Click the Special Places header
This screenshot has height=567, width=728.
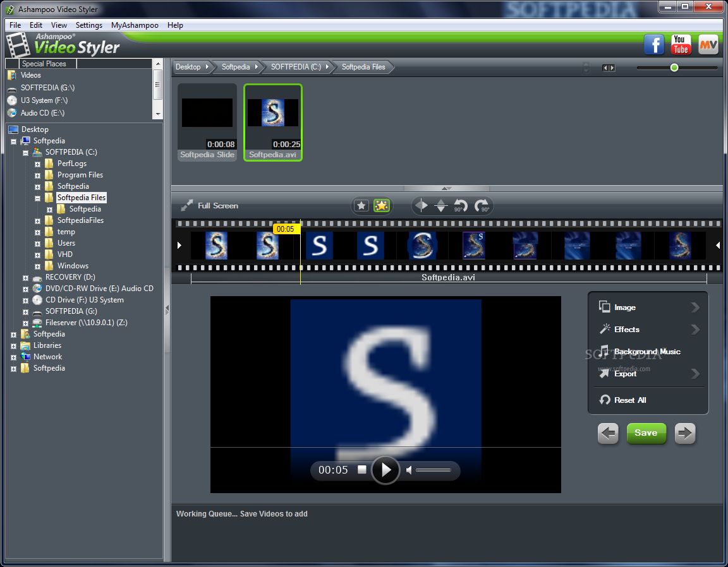click(44, 64)
